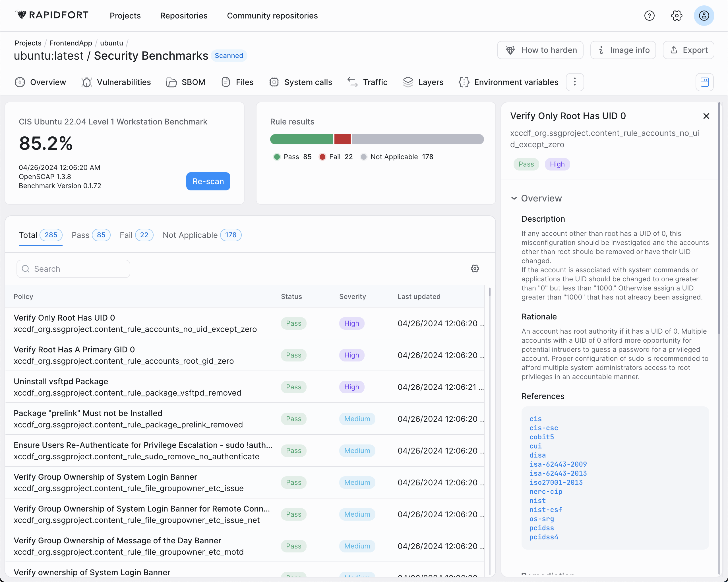Click the Status column header
This screenshot has height=582, width=728.
pos(291,297)
